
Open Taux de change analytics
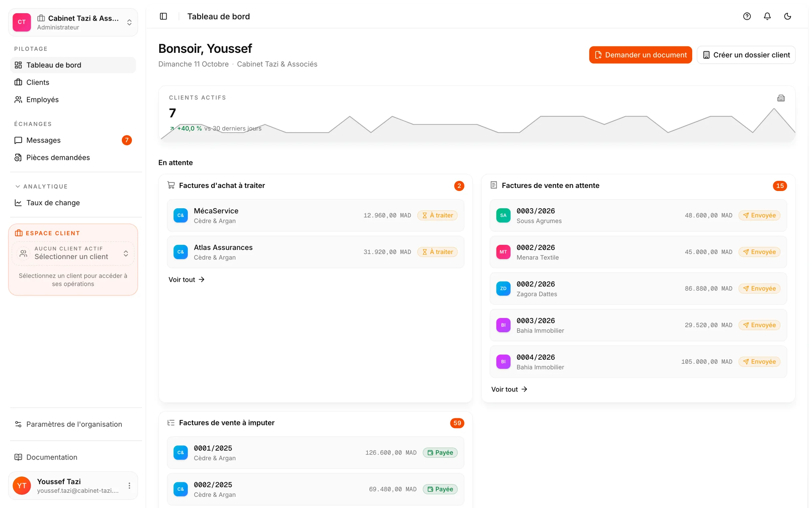click(73, 203)
